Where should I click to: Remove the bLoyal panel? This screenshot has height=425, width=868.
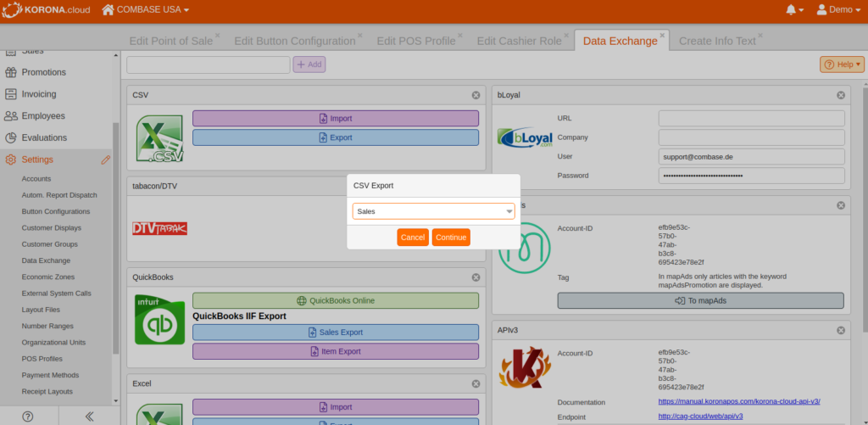pyautogui.click(x=841, y=95)
